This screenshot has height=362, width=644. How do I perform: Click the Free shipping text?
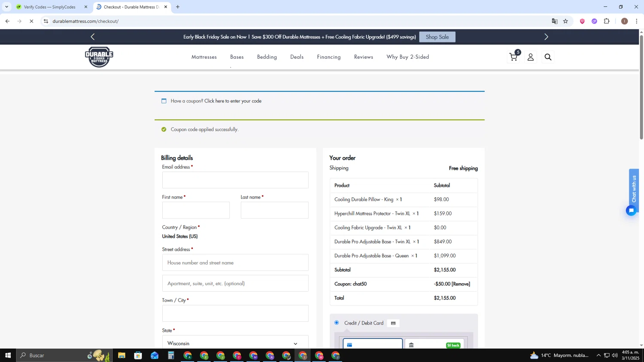463,168
